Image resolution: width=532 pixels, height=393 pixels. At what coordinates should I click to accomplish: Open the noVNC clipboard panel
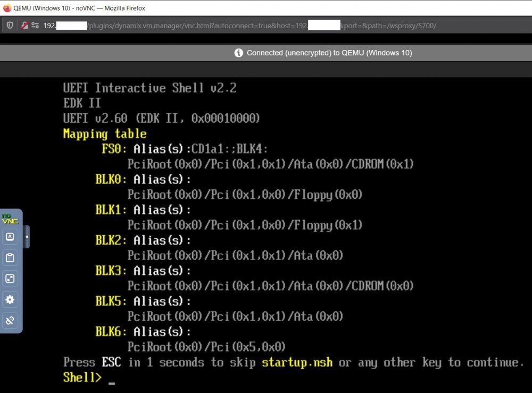(10, 258)
